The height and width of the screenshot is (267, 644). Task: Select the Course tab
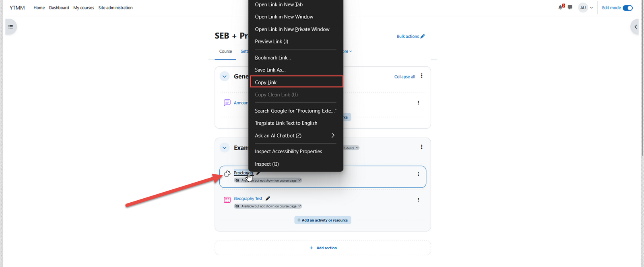point(225,51)
